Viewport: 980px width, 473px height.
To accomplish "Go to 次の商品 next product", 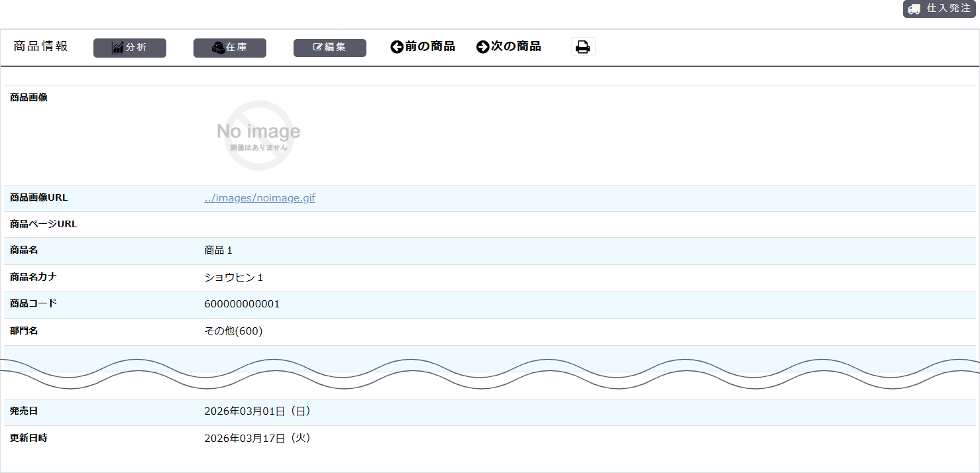I will 509,46.
